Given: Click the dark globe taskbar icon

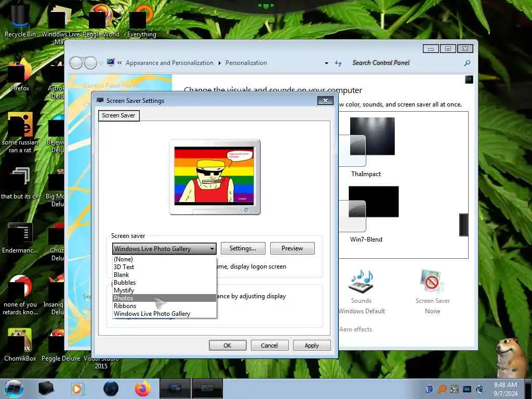Looking at the screenshot, I should tap(111, 389).
